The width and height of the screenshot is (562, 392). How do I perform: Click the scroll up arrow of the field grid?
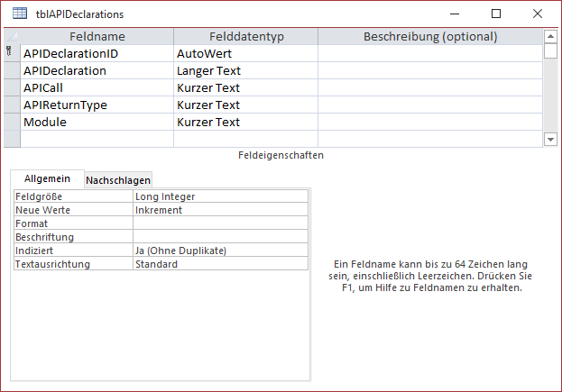550,36
